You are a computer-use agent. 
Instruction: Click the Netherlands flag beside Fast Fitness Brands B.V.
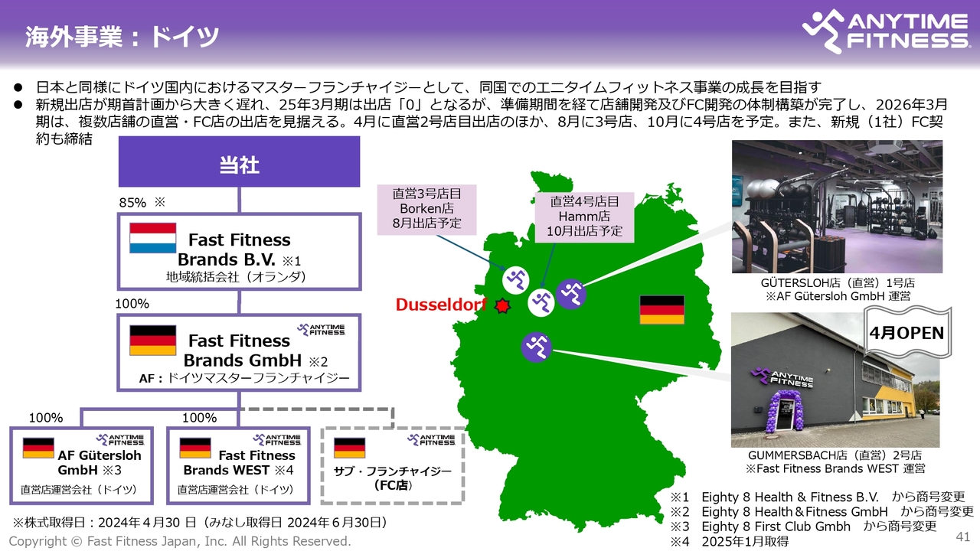[152, 238]
